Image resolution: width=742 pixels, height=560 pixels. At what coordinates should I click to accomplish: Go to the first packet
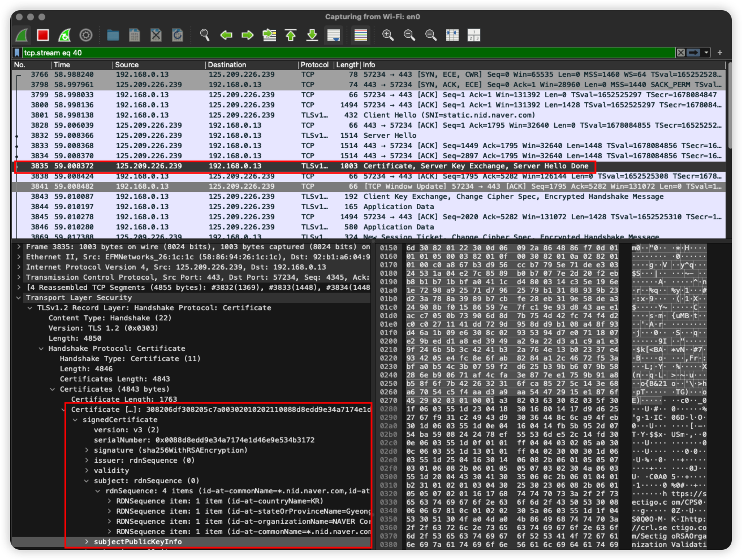tap(291, 36)
